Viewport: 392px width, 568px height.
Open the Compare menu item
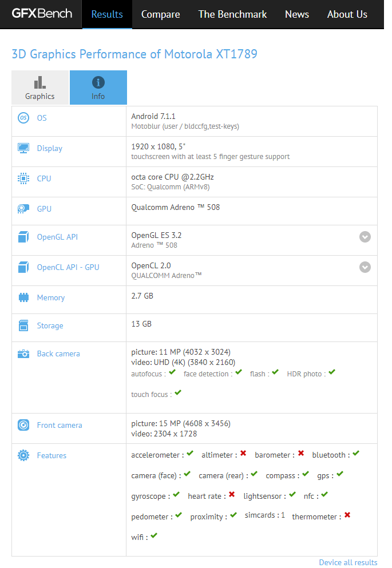click(x=160, y=14)
